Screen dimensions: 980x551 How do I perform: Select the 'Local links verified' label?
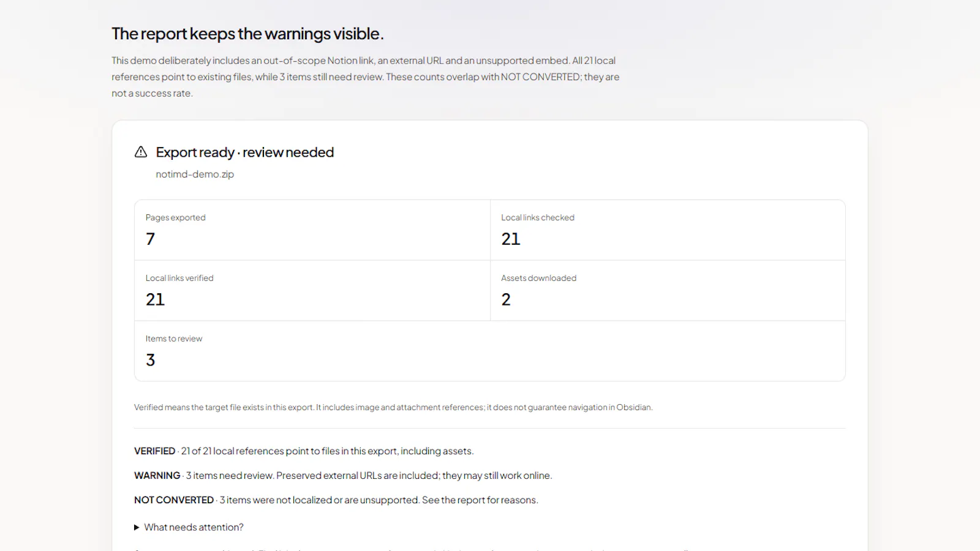click(x=179, y=278)
